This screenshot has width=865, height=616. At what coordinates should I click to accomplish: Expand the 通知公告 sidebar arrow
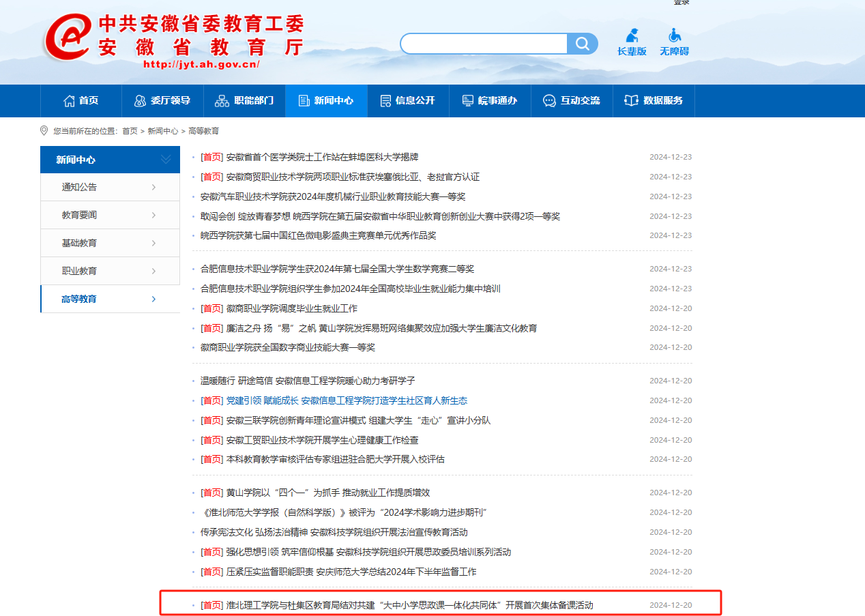click(x=153, y=188)
